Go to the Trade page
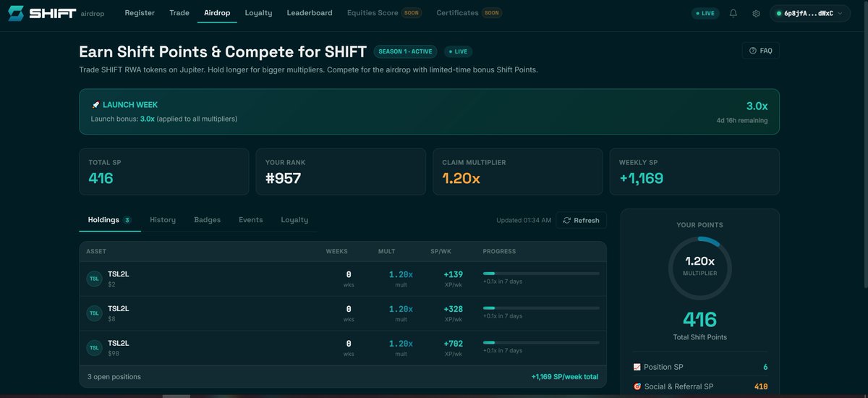The height and width of the screenshot is (398, 868). (179, 13)
